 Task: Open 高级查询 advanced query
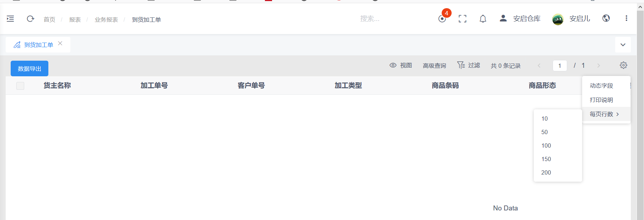pyautogui.click(x=435, y=66)
